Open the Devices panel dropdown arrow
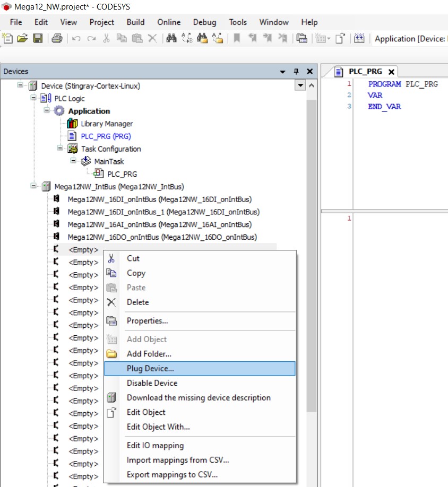The image size is (448, 487). coord(283,72)
